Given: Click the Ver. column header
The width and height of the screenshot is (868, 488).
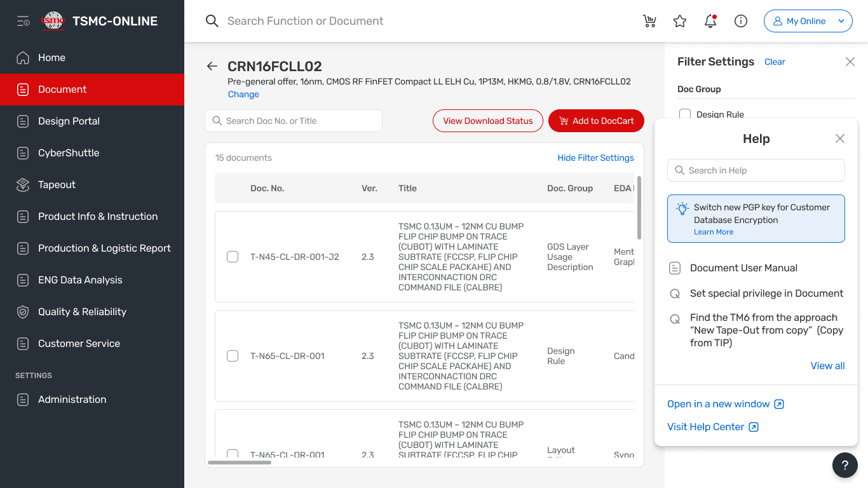Looking at the screenshot, I should [369, 188].
